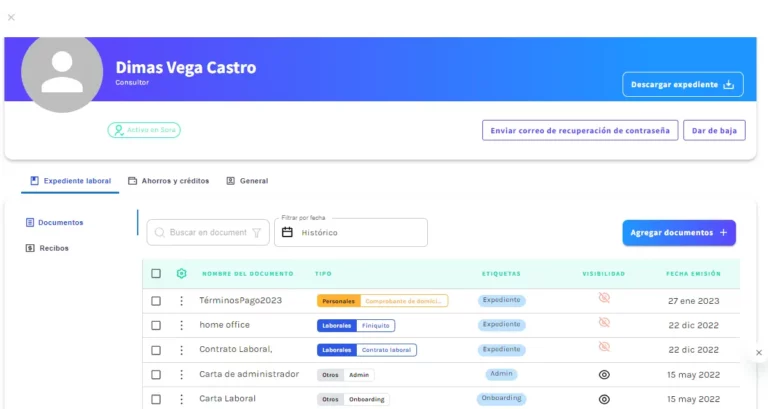Sort by Visibilidad column header

tap(603, 274)
